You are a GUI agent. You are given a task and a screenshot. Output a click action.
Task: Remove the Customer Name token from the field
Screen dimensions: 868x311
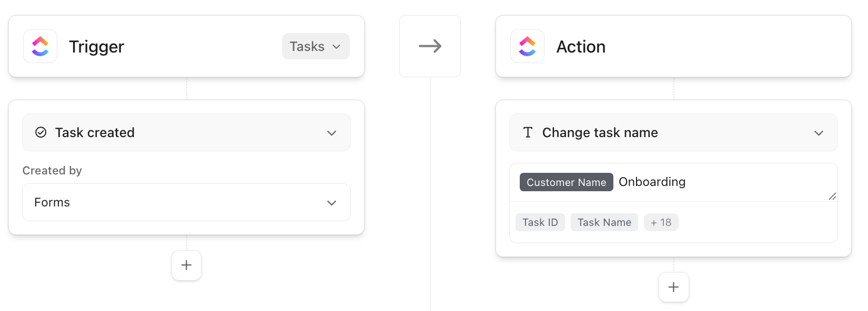tap(566, 182)
